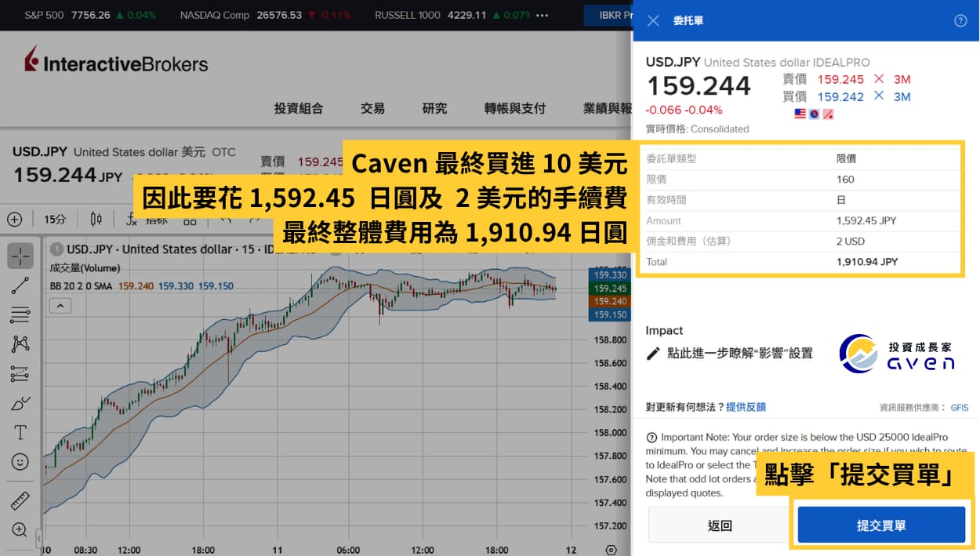Open 交易 menu
980x556 pixels.
(x=372, y=108)
